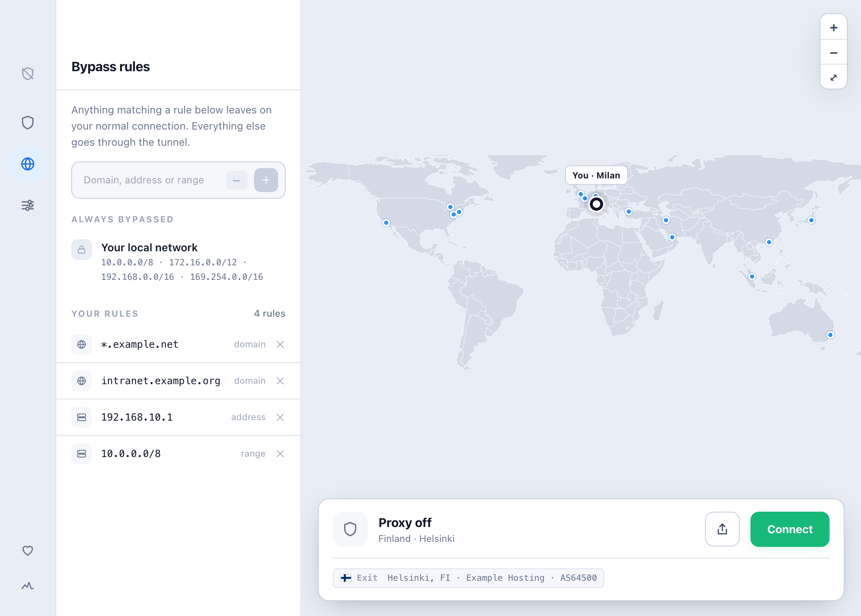This screenshot has height=616, width=861.
Task: Remove the *.example.net rule
Action: click(280, 344)
